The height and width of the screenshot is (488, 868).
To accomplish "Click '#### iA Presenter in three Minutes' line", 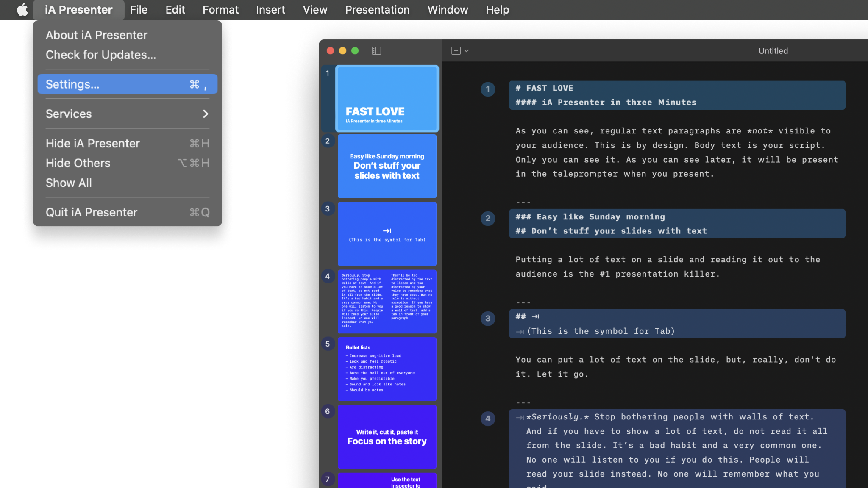I will (x=606, y=102).
